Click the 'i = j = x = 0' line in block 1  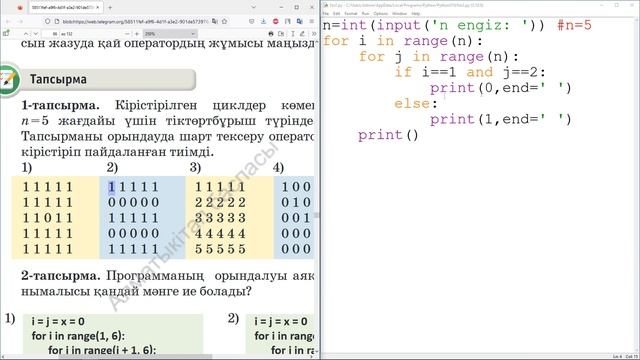click(x=58, y=322)
